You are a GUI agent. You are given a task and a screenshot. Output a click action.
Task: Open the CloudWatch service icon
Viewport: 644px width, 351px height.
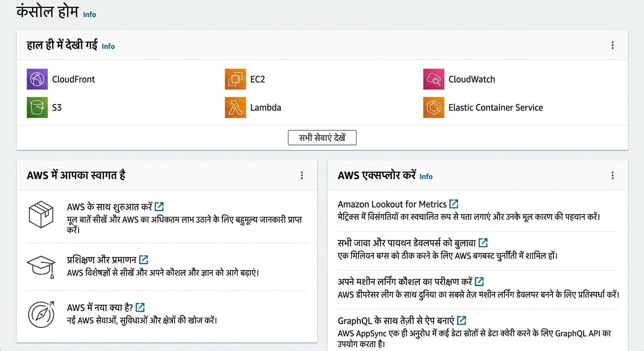pos(434,79)
